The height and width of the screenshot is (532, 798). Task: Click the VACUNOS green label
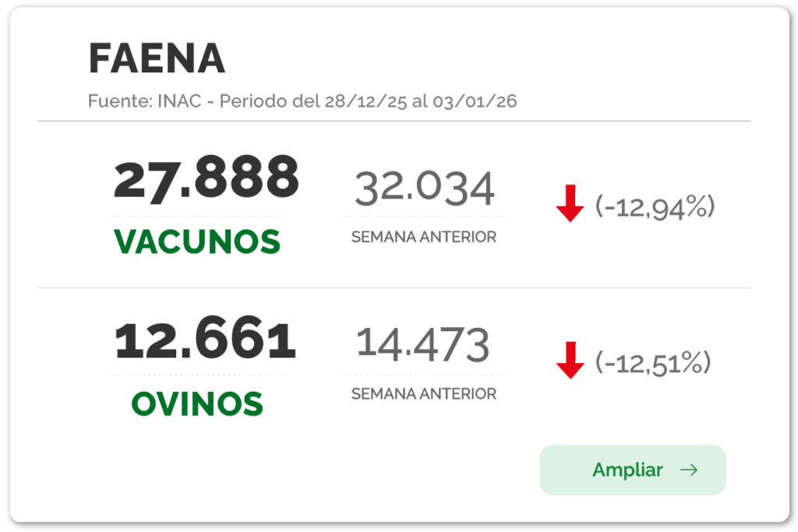pyautogui.click(x=197, y=242)
